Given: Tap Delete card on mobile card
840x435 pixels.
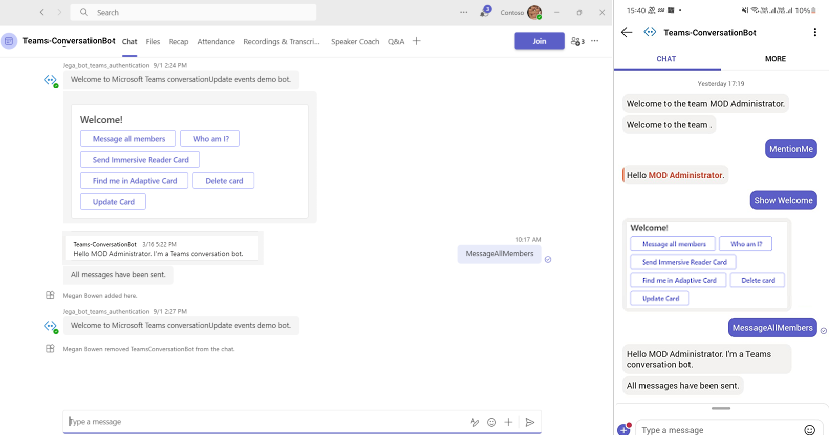Looking at the screenshot, I should [758, 280].
